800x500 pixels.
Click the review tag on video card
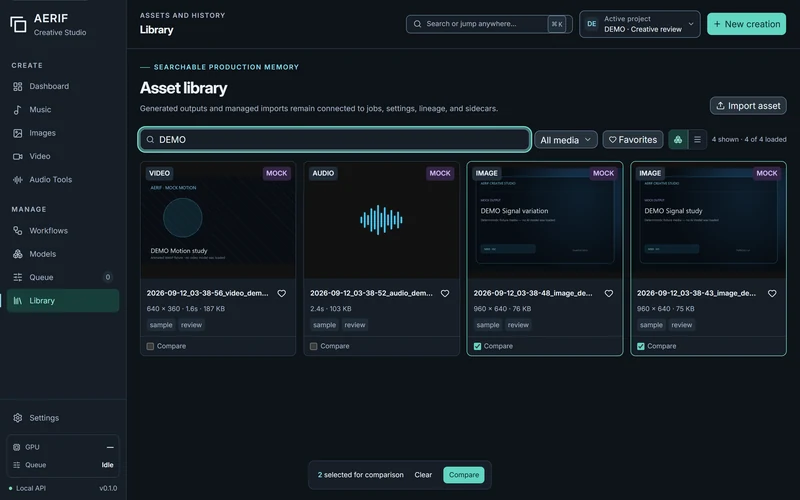click(191, 325)
